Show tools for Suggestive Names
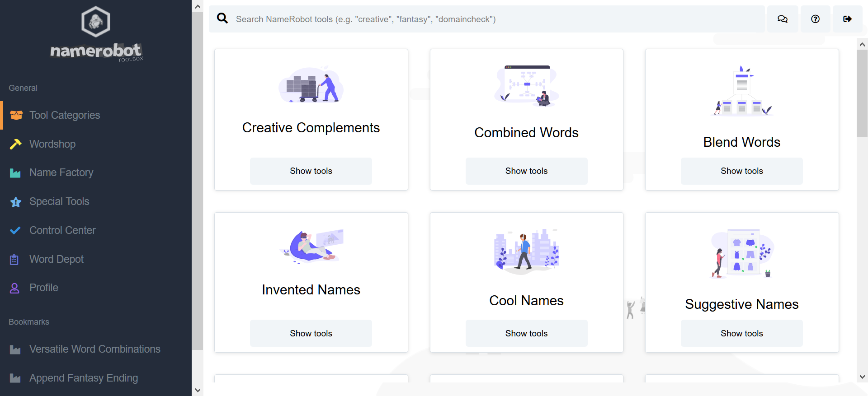The width and height of the screenshot is (868, 396). (x=742, y=334)
